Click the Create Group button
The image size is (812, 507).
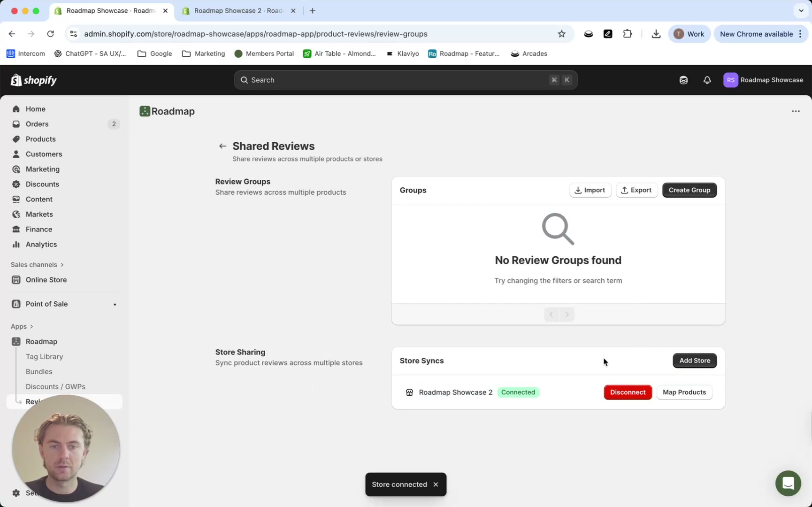(x=689, y=190)
